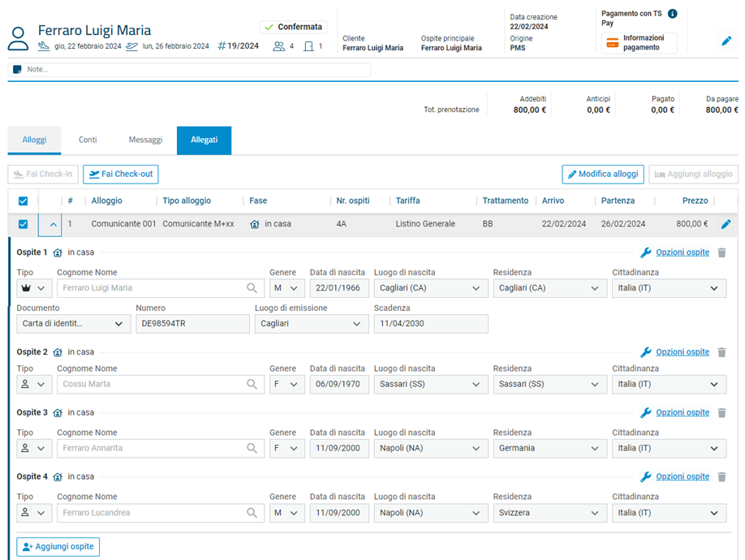The image size is (745, 560).
Task: Delete Ospite 1 with trash icon
Action: point(721,252)
